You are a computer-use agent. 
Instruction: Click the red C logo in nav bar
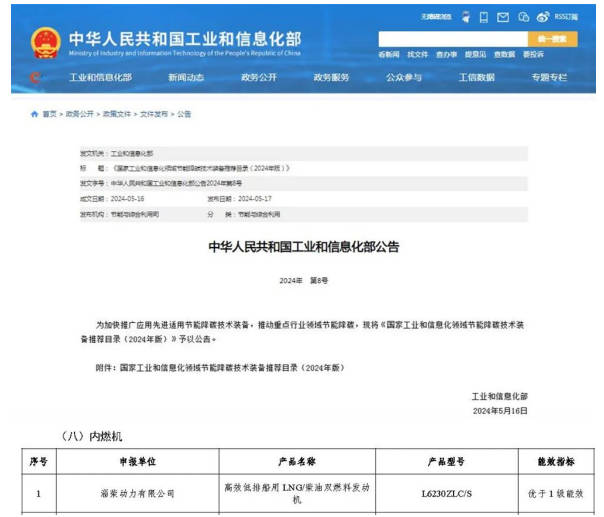tap(35, 77)
